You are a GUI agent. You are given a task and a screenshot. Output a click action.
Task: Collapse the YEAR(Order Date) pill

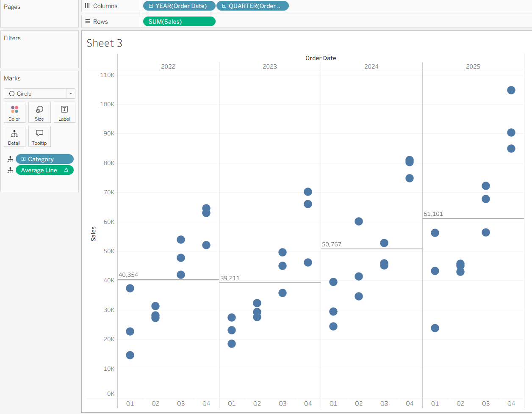pyautogui.click(x=151, y=6)
